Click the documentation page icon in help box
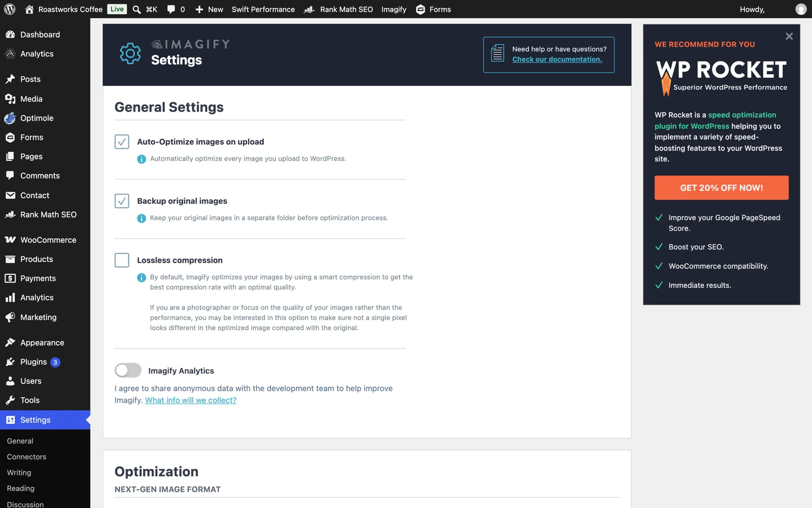Viewport: 812px width, 508px height. tap(498, 53)
